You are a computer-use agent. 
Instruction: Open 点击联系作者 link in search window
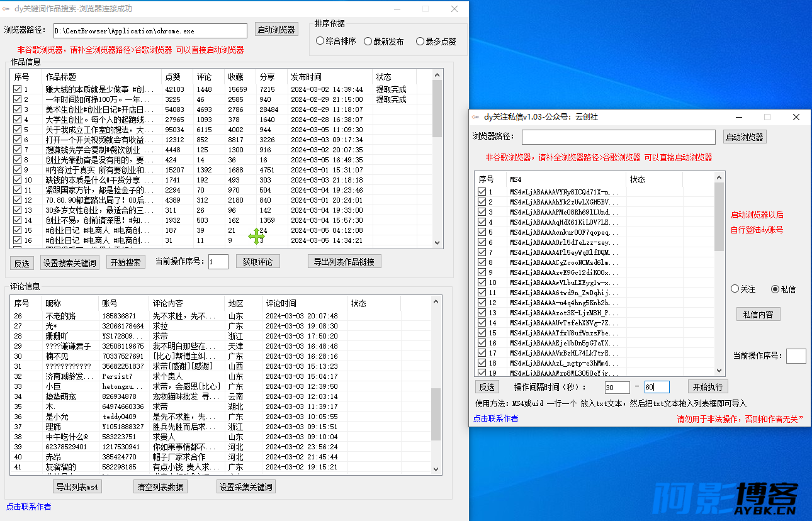point(28,507)
